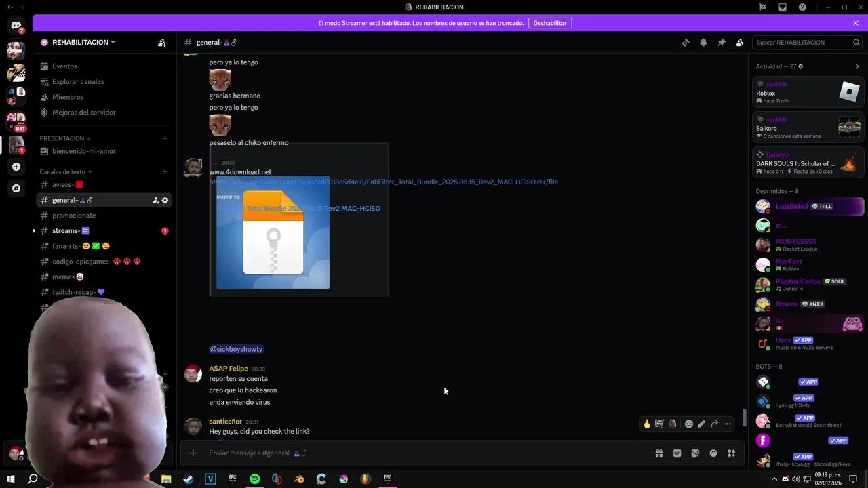Viewport: 868px width, 488px height.
Task: Open the apps launcher icon
Action: [x=731, y=453]
